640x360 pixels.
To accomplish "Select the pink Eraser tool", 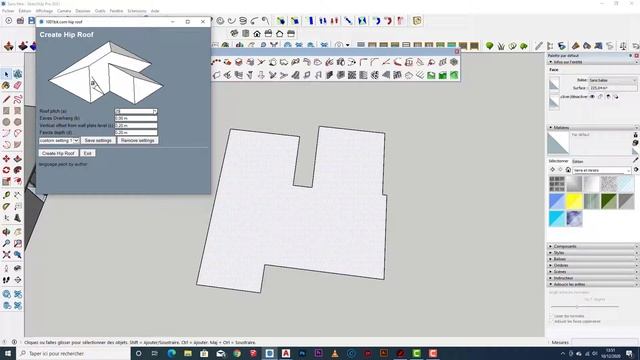I will tap(18, 85).
